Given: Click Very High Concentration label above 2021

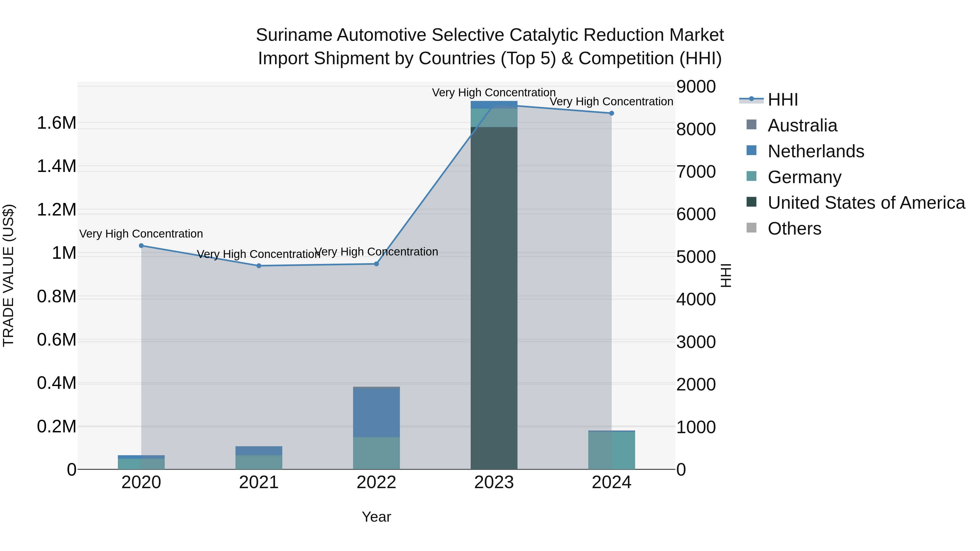Looking at the screenshot, I should pyautogui.click(x=259, y=254).
